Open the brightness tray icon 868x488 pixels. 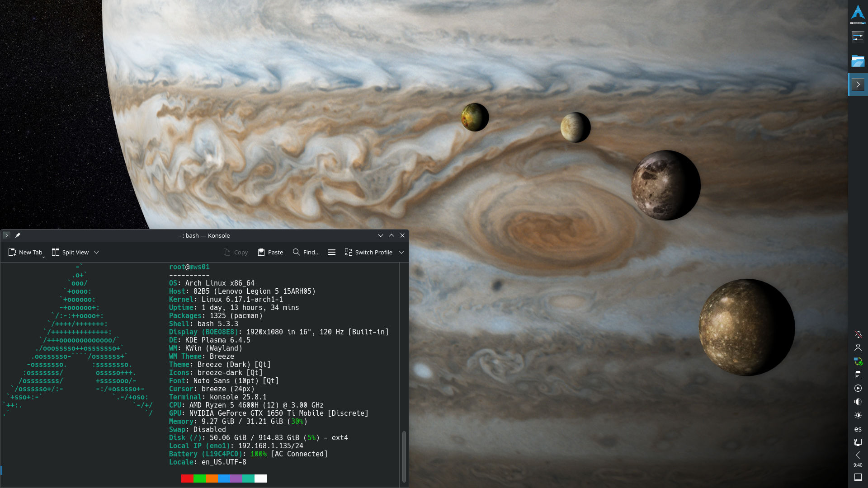click(858, 415)
